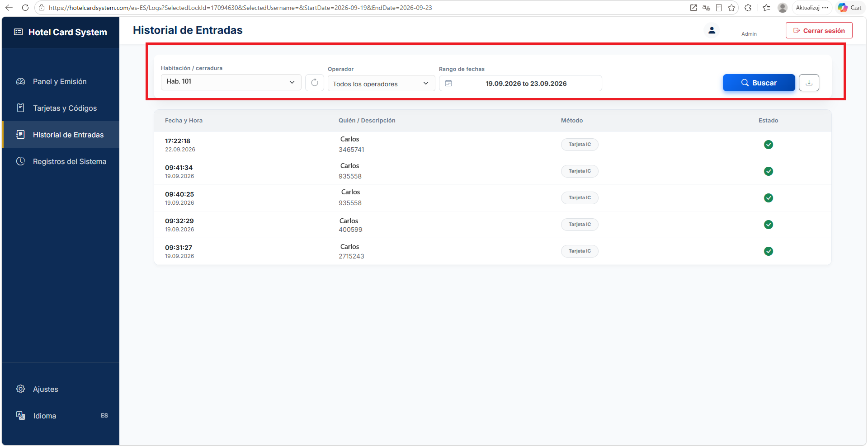Go to Panel y Emisión

pyautogui.click(x=61, y=81)
